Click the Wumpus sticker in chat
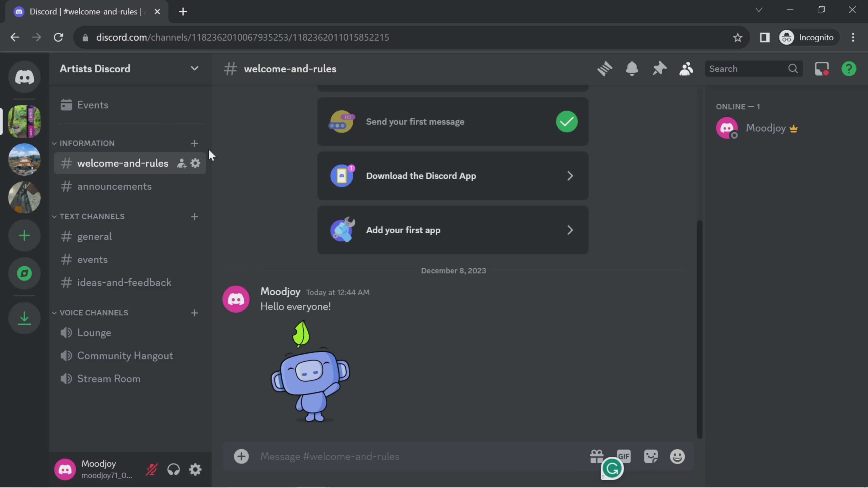868x488 pixels. 310,371
